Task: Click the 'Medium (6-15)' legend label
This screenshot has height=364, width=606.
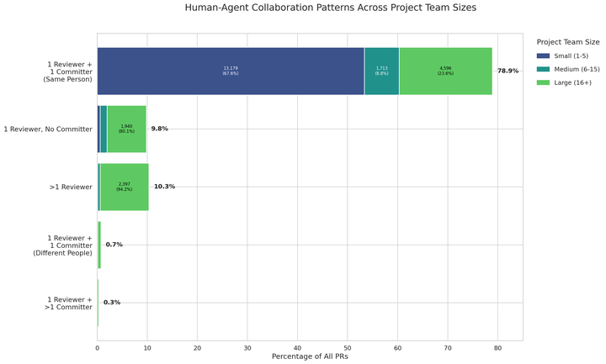Action: click(577, 69)
